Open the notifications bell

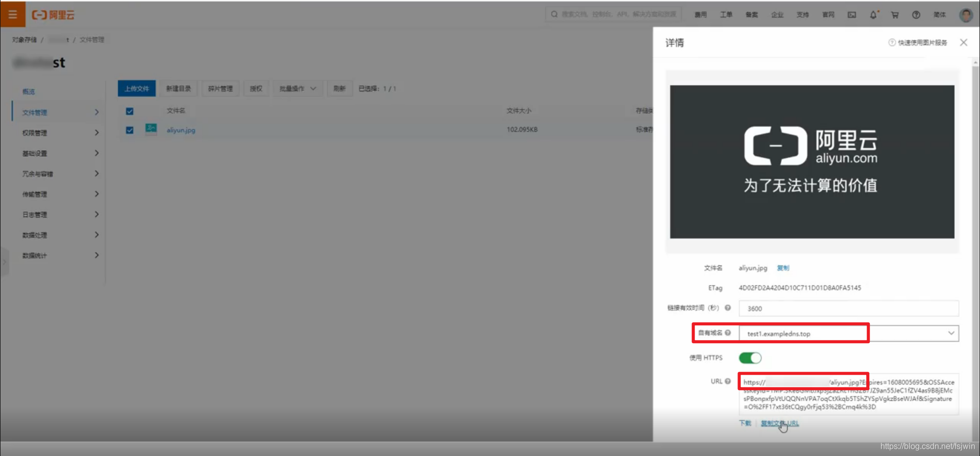click(x=873, y=15)
